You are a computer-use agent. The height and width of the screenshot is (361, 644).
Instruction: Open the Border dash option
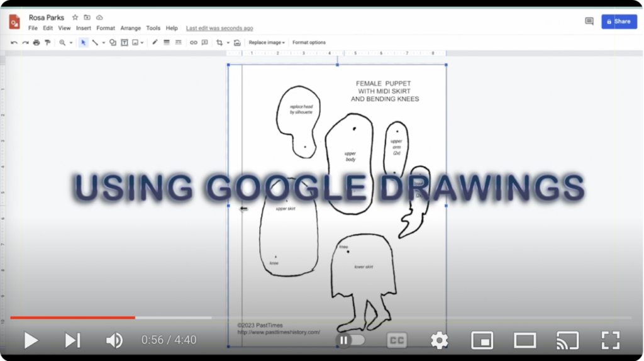178,42
